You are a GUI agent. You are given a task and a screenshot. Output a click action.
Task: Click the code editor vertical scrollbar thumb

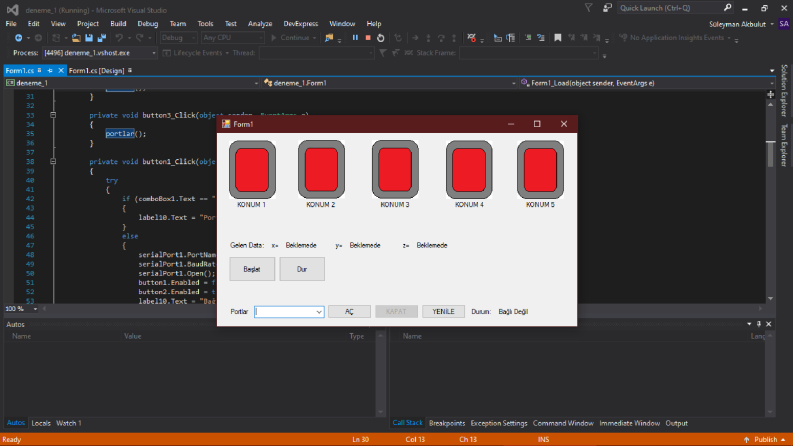(x=771, y=153)
